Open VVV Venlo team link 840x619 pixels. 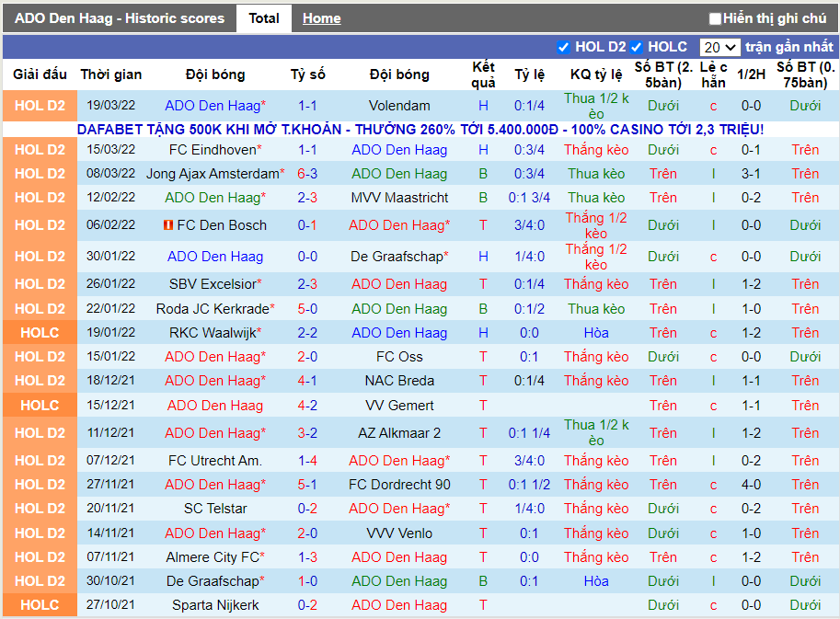coord(399,533)
